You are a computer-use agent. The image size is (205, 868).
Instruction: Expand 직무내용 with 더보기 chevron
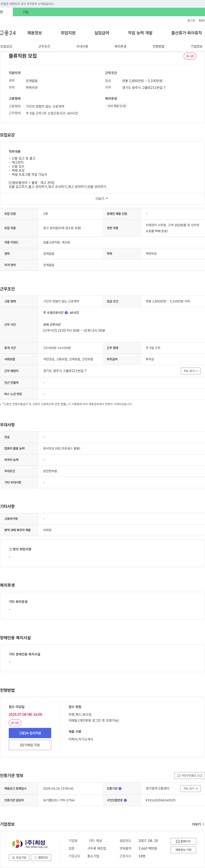(x=102, y=198)
